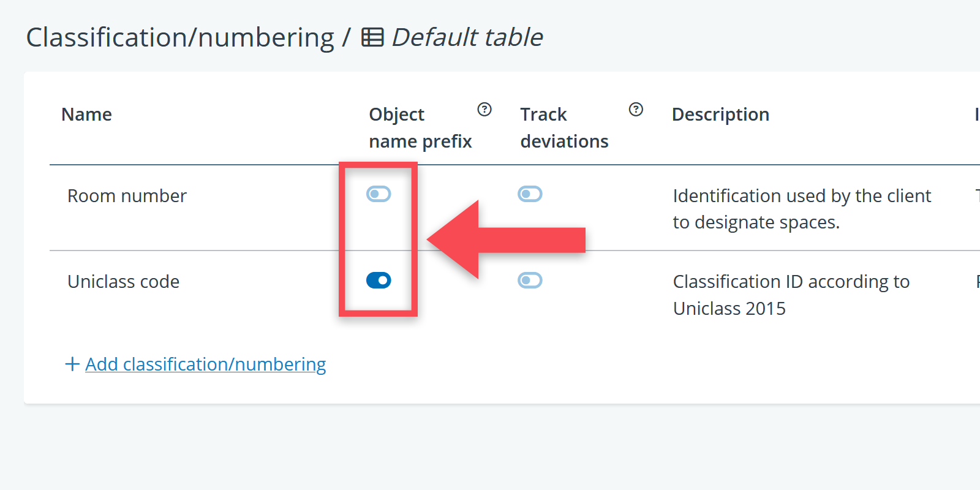Click the Add classification/numbering link

(205, 364)
